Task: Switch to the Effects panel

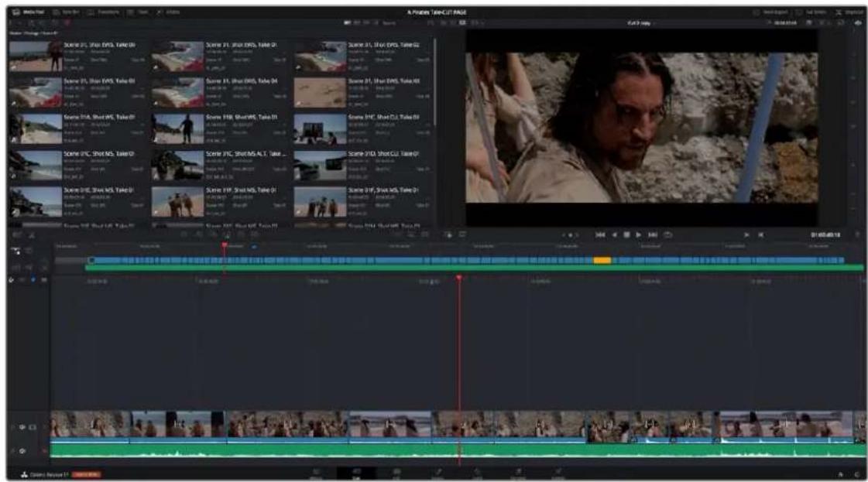Action: point(169,12)
